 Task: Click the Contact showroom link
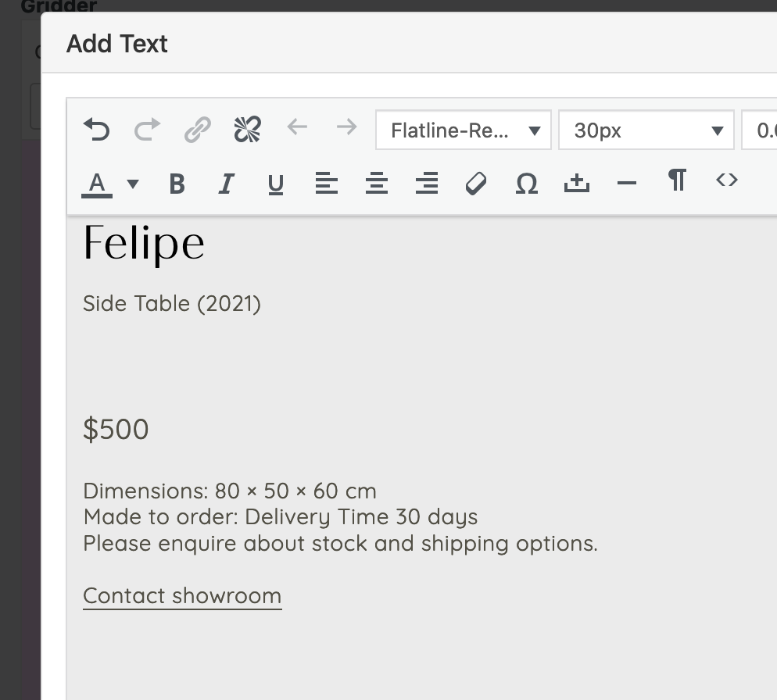coord(182,595)
